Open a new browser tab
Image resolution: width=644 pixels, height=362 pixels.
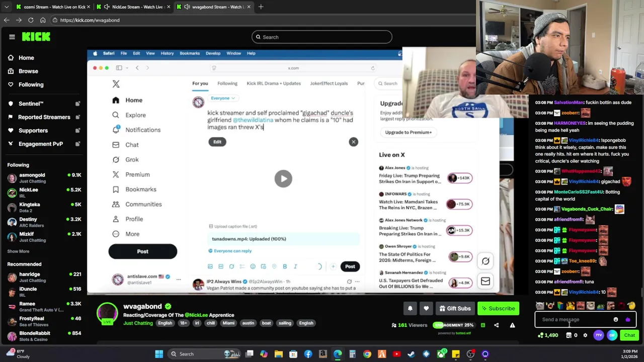pyautogui.click(x=261, y=7)
